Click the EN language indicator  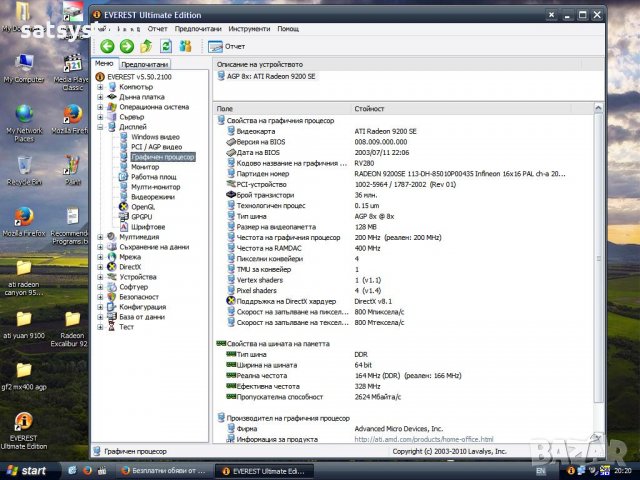click(x=541, y=471)
